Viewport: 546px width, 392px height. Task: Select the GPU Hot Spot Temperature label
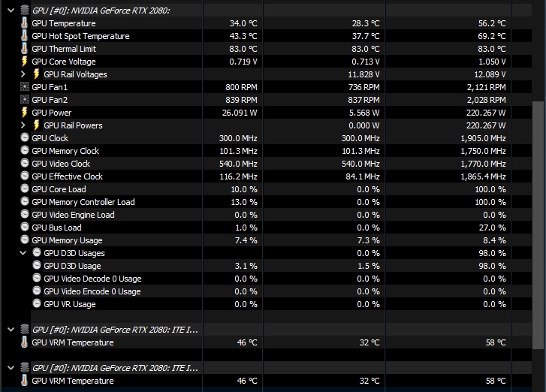click(x=80, y=36)
